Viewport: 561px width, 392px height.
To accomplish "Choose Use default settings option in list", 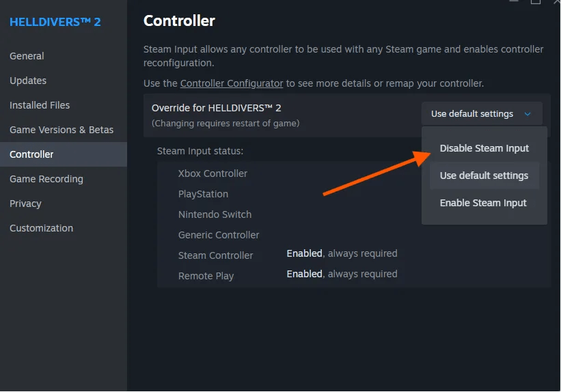I will (x=484, y=176).
